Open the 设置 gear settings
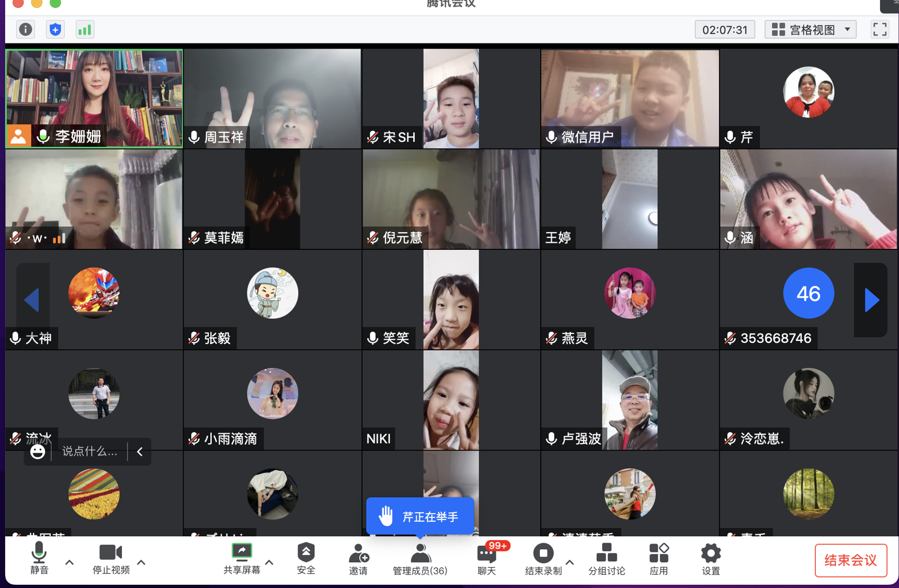This screenshot has width=899, height=588. click(x=711, y=559)
